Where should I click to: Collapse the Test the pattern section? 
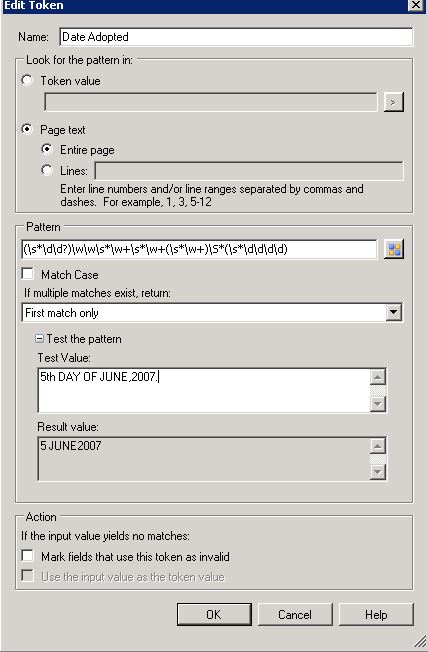tap(39, 338)
